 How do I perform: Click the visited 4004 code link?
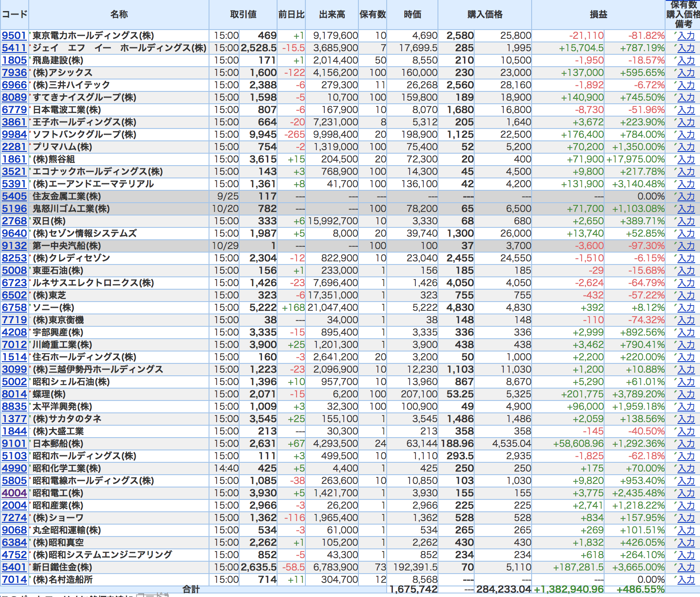14,493
